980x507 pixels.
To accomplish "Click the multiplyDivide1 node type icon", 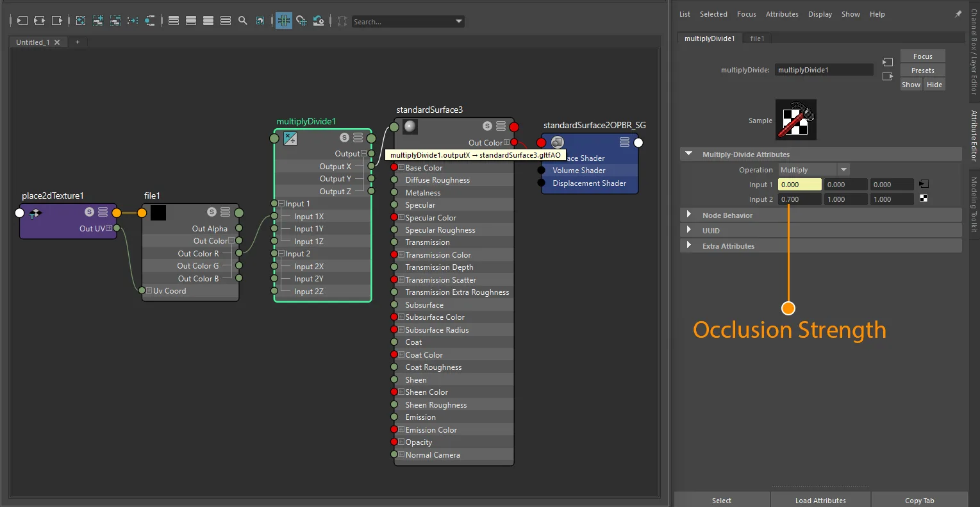I will pos(290,138).
